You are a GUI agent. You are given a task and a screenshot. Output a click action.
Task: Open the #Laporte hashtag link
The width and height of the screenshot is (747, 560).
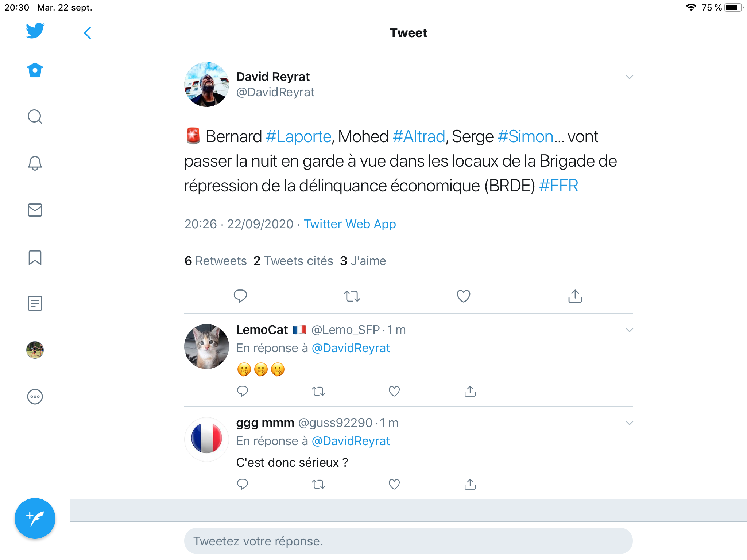[298, 137]
